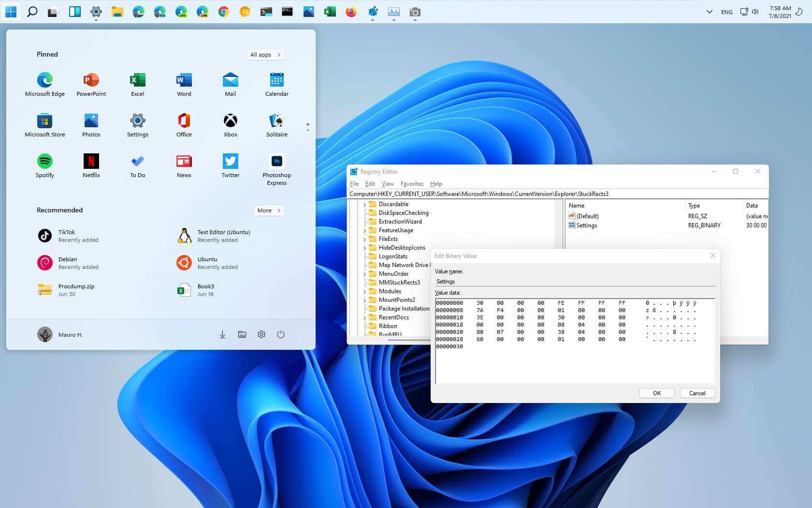812x508 pixels.
Task: Select the MMStuckRects3 registry key
Action: click(x=399, y=283)
